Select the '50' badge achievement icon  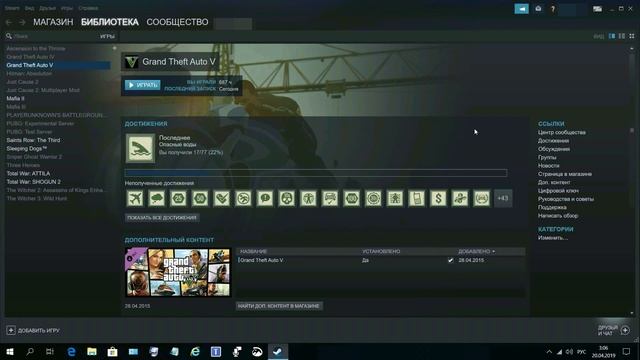pyautogui.click(x=200, y=198)
